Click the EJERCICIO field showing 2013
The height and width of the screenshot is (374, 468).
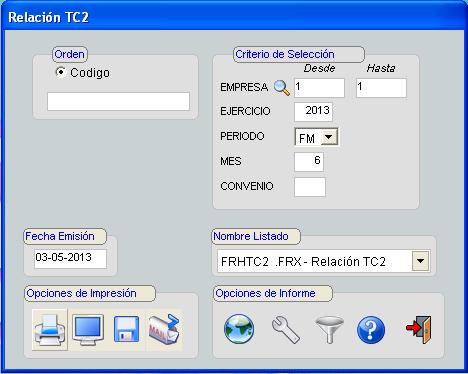point(313,112)
